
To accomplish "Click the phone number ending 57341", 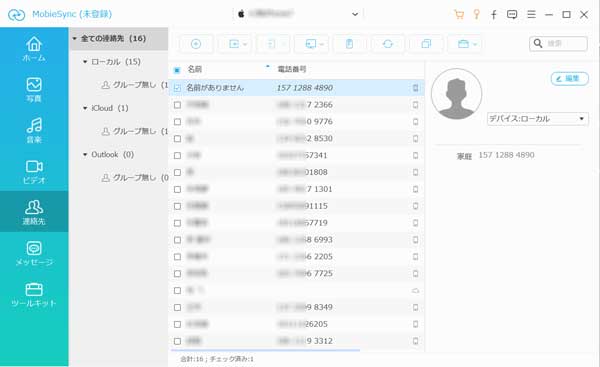I will click(303, 155).
